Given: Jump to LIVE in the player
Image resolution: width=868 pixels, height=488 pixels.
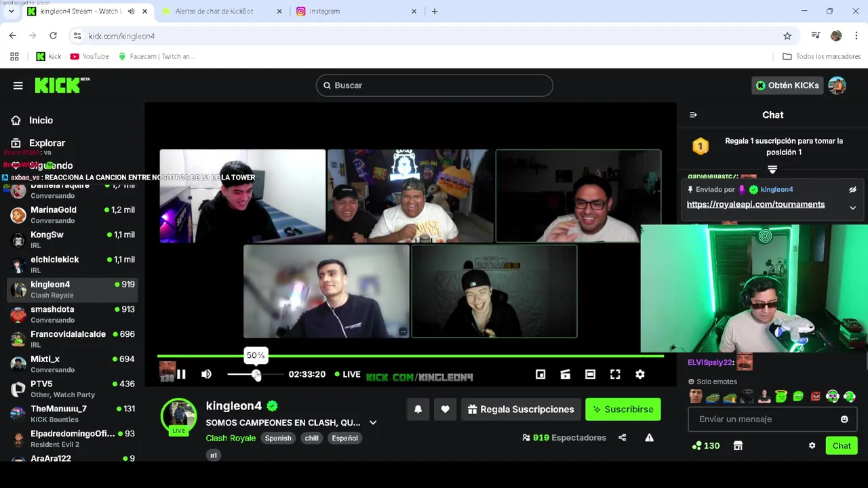Looking at the screenshot, I should click(346, 374).
